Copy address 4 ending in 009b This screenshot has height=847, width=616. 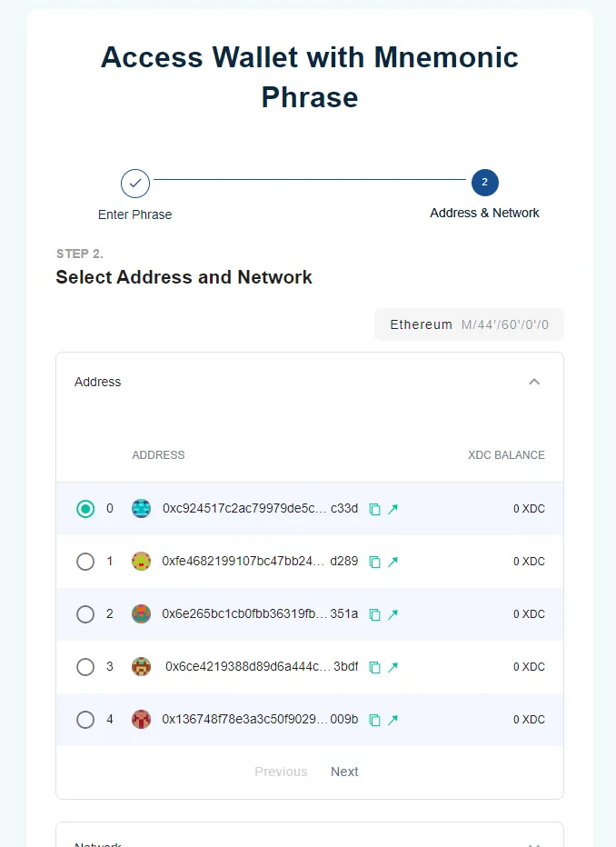374,720
